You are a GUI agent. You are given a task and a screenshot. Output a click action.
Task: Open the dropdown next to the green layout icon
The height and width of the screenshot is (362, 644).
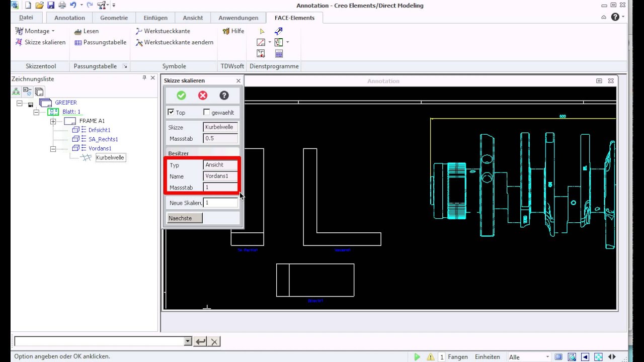pos(288,42)
